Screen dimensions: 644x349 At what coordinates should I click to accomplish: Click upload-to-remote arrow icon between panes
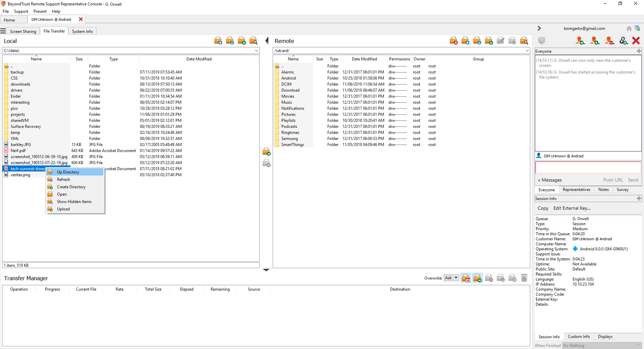pyautogui.click(x=266, y=152)
